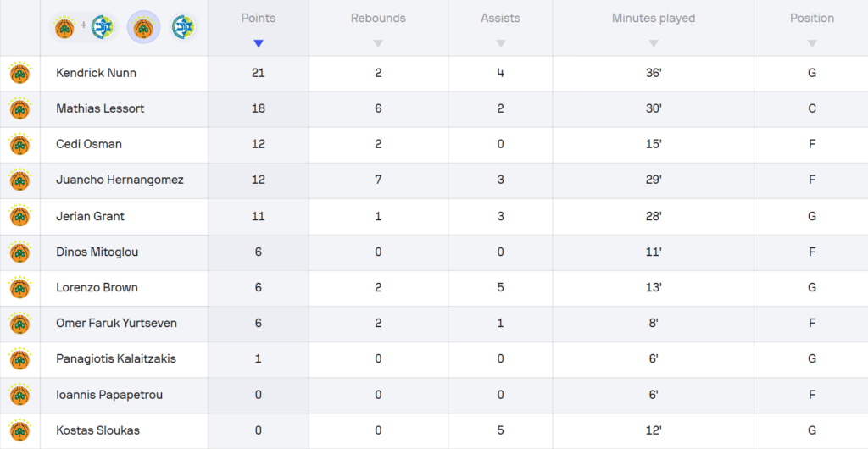This screenshot has height=449, width=868.
Task: Click the Position column header label
Action: [x=811, y=18]
